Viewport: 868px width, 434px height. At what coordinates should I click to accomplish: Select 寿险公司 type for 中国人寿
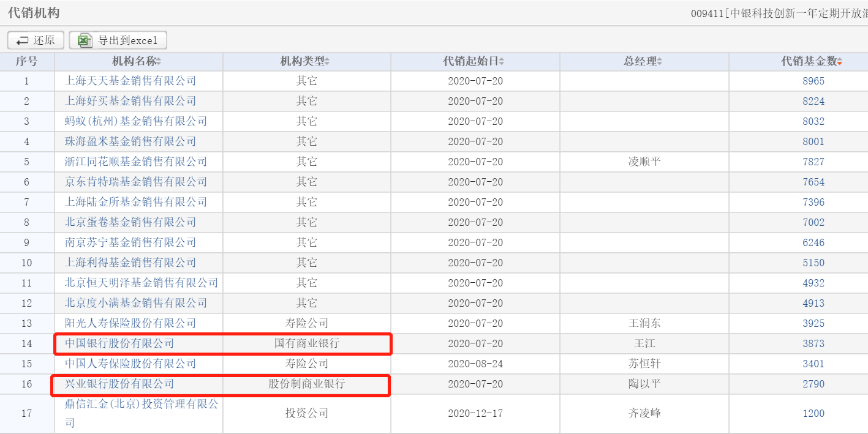pos(307,364)
